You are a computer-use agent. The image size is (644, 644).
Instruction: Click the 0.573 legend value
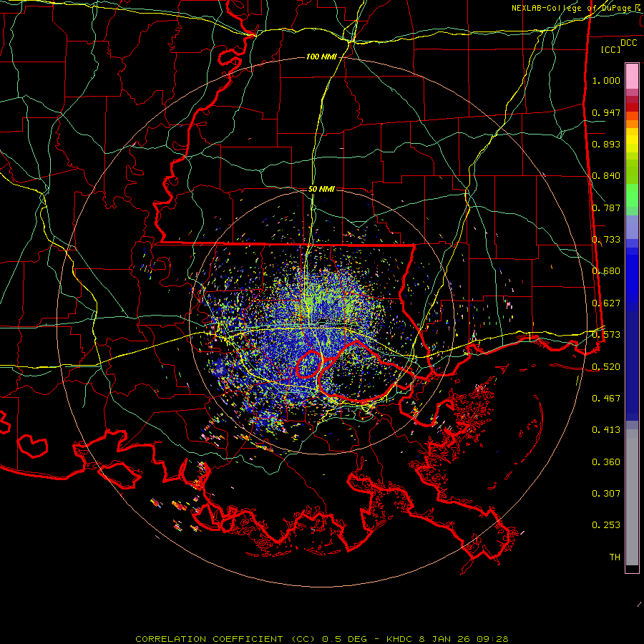(606, 335)
